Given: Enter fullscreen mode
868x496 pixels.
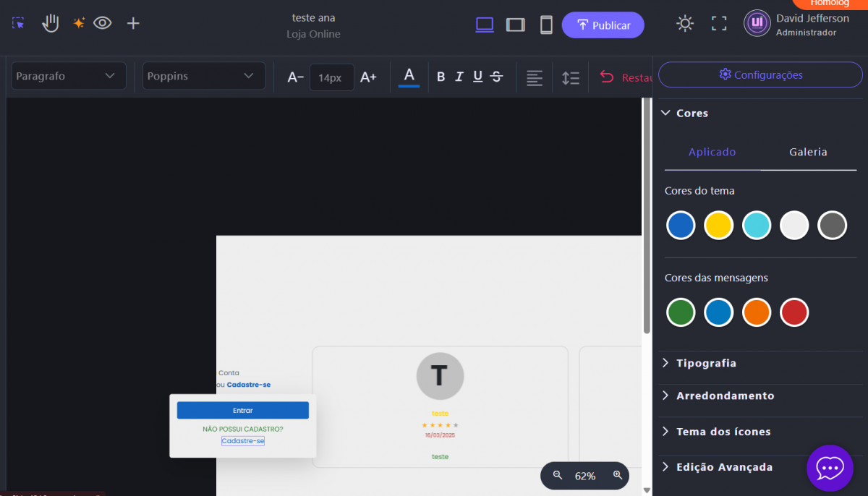Looking at the screenshot, I should tap(718, 23).
